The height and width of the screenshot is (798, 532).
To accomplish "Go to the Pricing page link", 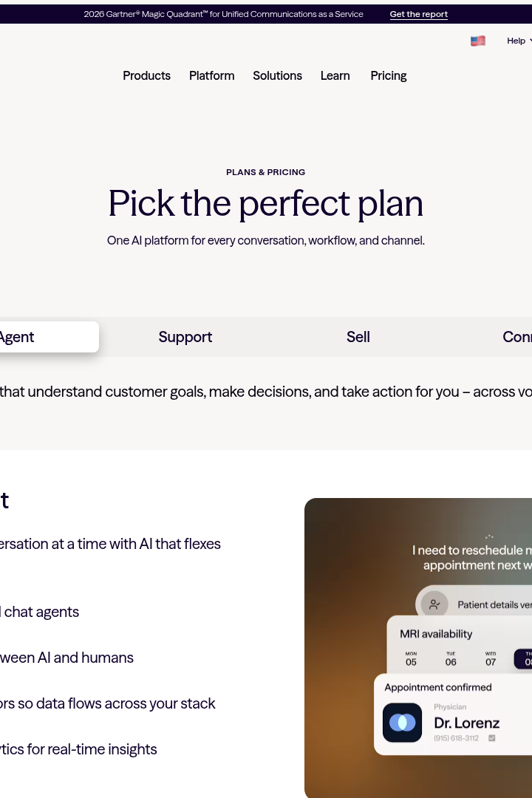I will 389,76.
